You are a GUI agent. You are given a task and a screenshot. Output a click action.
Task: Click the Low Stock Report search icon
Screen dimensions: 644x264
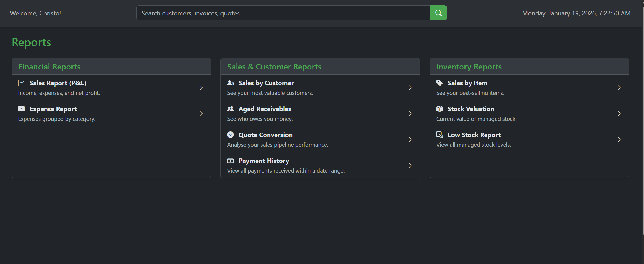coord(439,135)
